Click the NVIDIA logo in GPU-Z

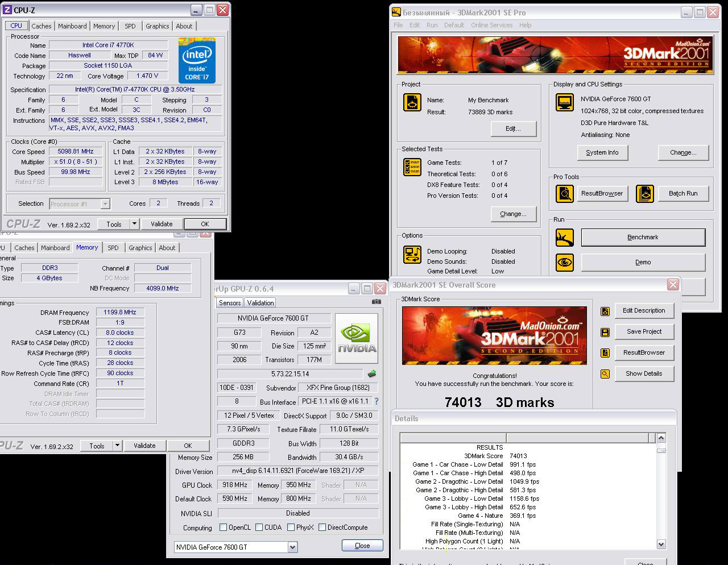click(x=357, y=338)
